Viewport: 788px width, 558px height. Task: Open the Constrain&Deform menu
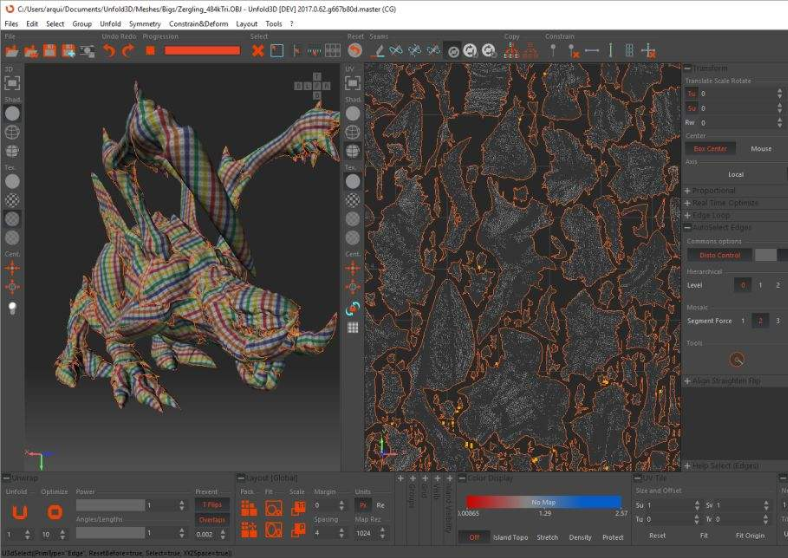pyautogui.click(x=199, y=24)
